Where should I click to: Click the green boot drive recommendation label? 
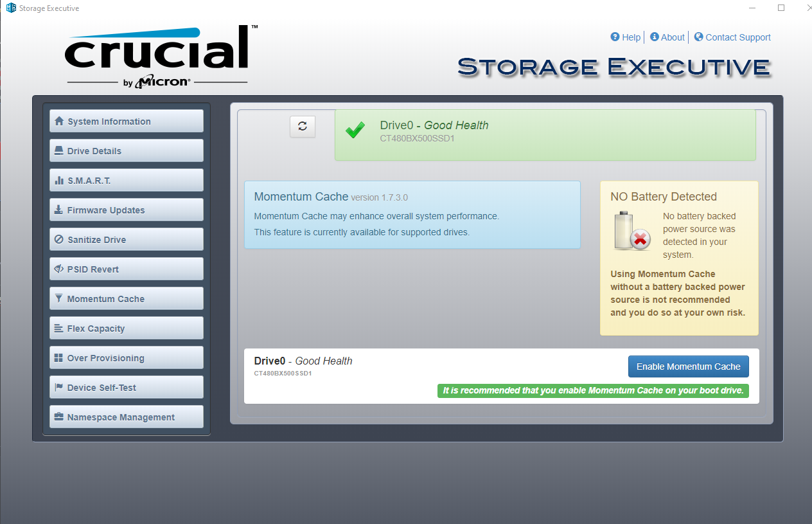593,390
